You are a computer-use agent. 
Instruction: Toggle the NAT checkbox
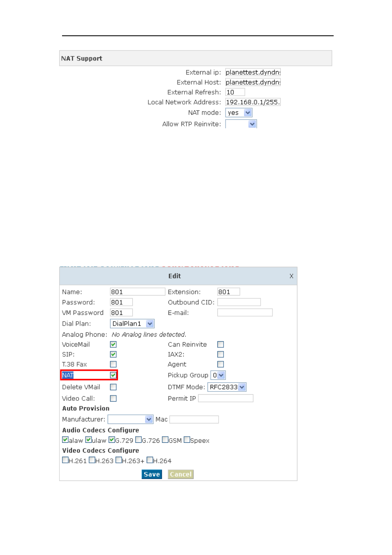tap(113, 375)
